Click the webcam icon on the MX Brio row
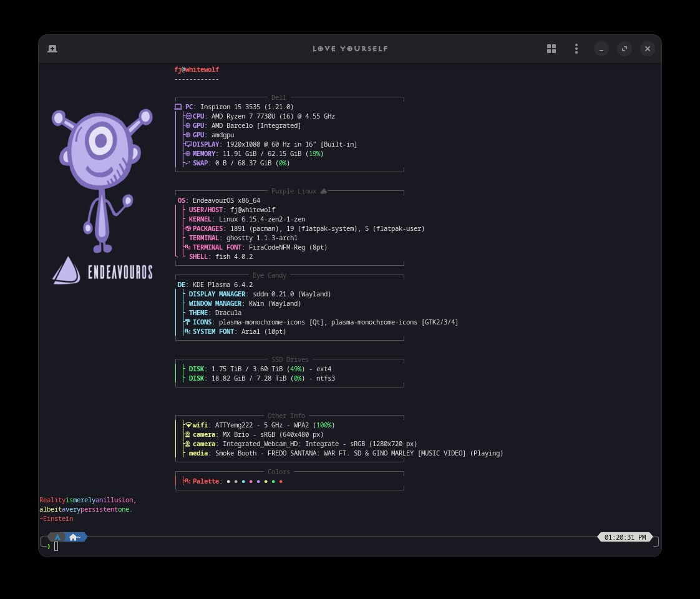This screenshot has height=599, width=700. (x=188, y=435)
